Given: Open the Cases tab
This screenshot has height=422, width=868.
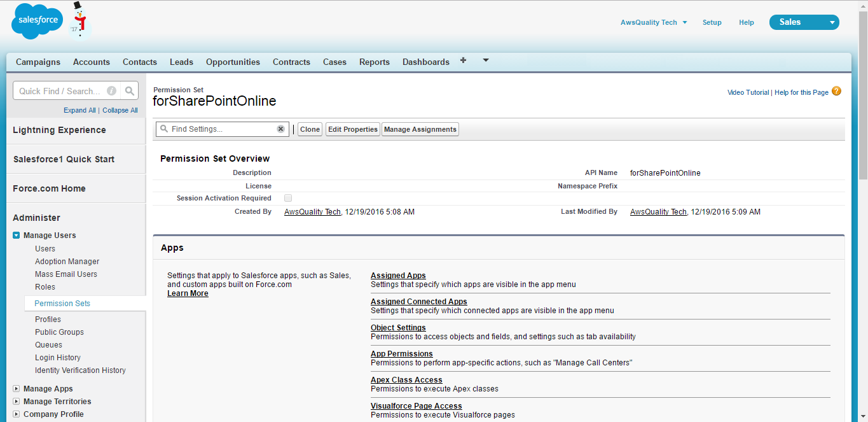Looking at the screenshot, I should point(334,62).
